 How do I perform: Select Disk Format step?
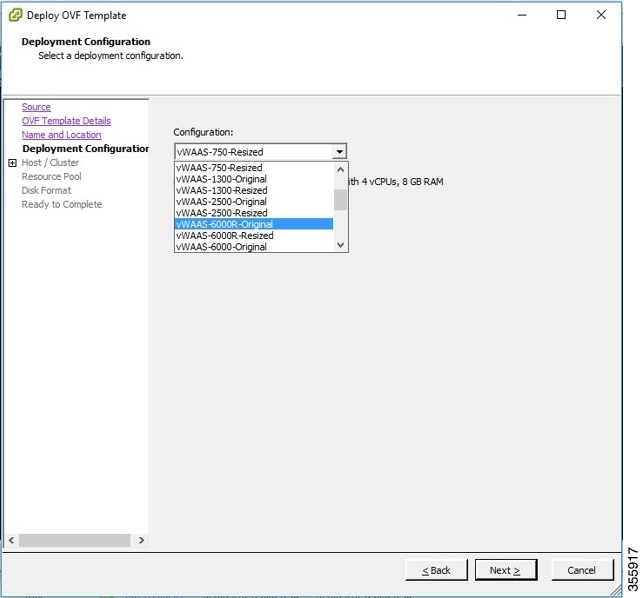(x=46, y=190)
